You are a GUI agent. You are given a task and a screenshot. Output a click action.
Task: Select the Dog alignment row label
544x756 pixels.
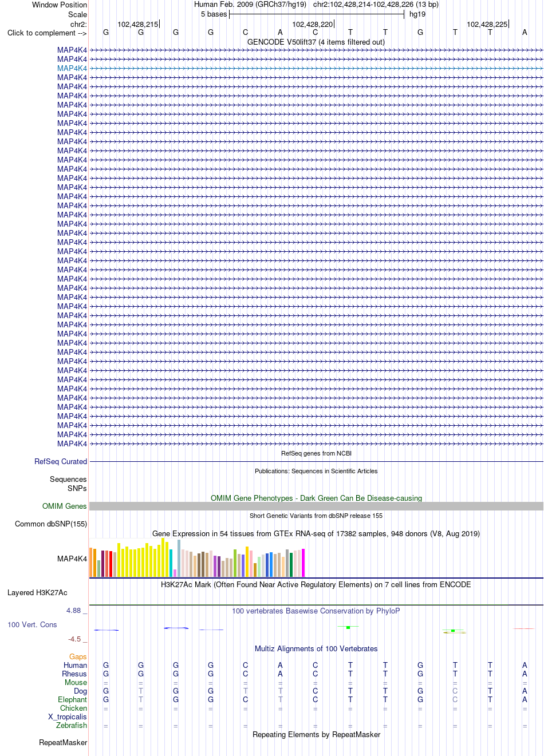point(81,691)
